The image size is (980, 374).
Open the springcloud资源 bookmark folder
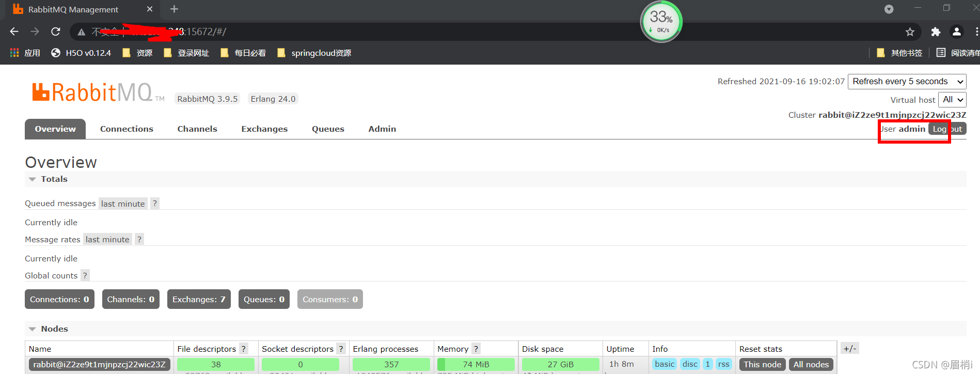coord(314,53)
